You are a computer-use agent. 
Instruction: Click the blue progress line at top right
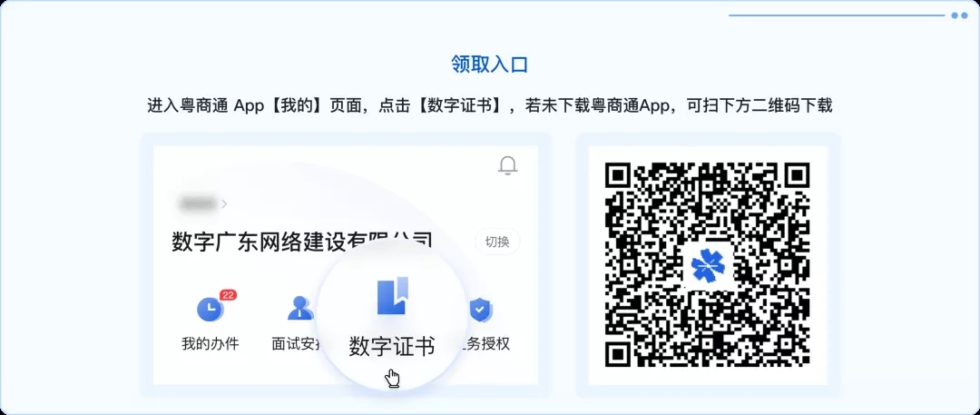[837, 15]
